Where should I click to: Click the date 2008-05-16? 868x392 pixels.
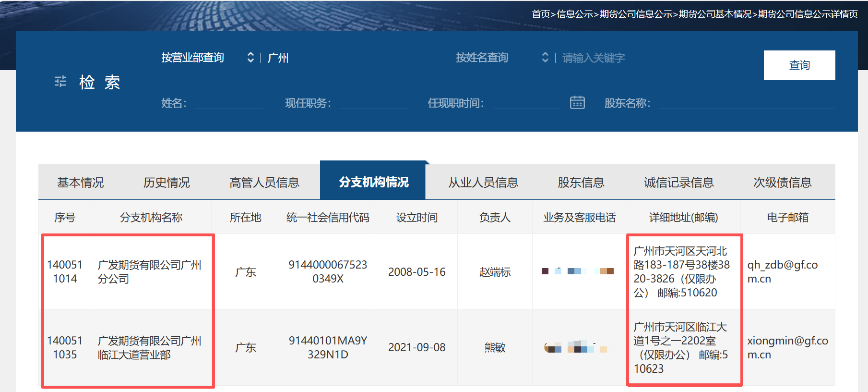(x=417, y=272)
